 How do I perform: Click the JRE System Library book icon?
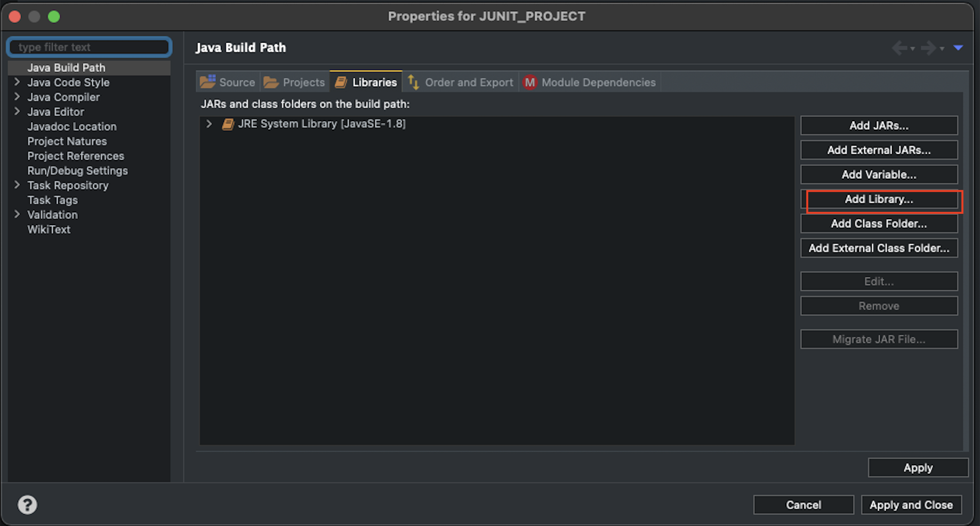coord(228,124)
